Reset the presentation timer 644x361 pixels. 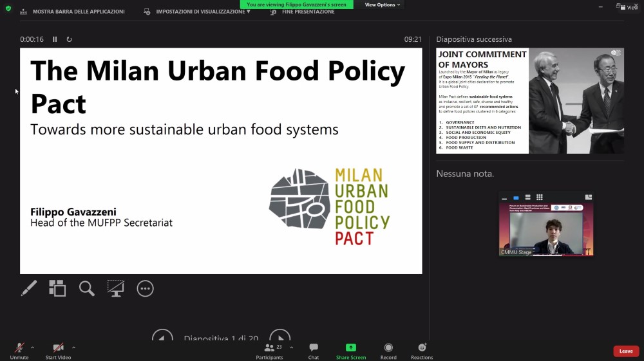coord(69,39)
